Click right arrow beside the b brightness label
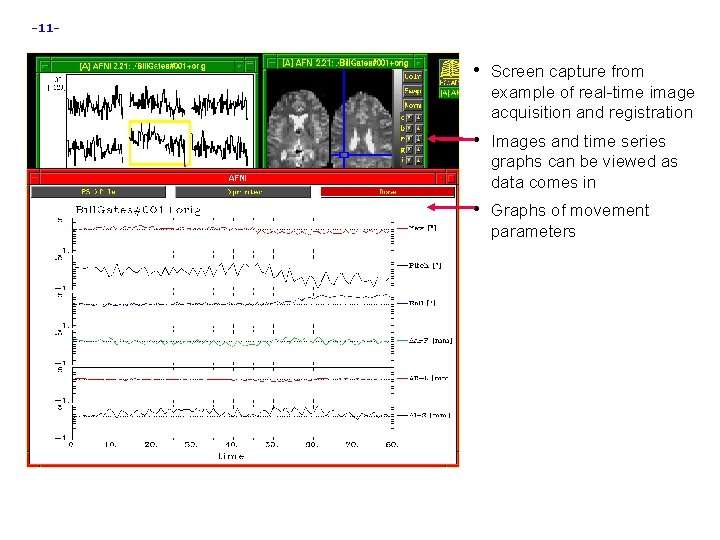This screenshot has height=540, width=720. pos(419,128)
